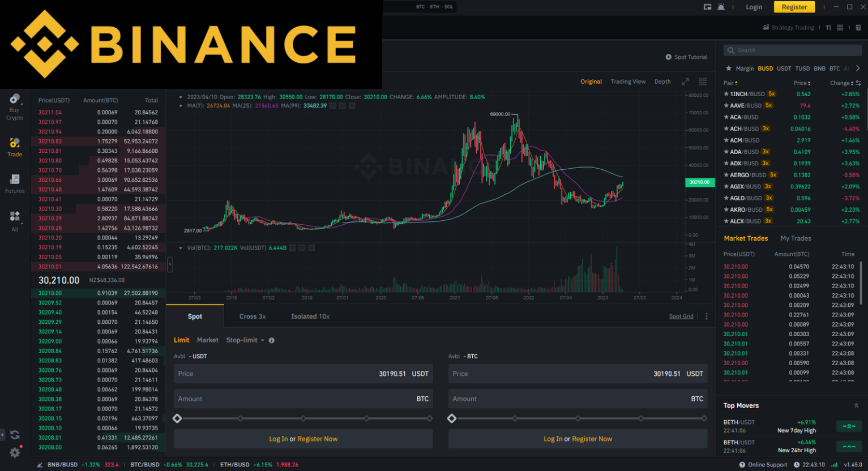Click the Login link at top
Viewport: 868px width, 471px height.
[x=754, y=7]
